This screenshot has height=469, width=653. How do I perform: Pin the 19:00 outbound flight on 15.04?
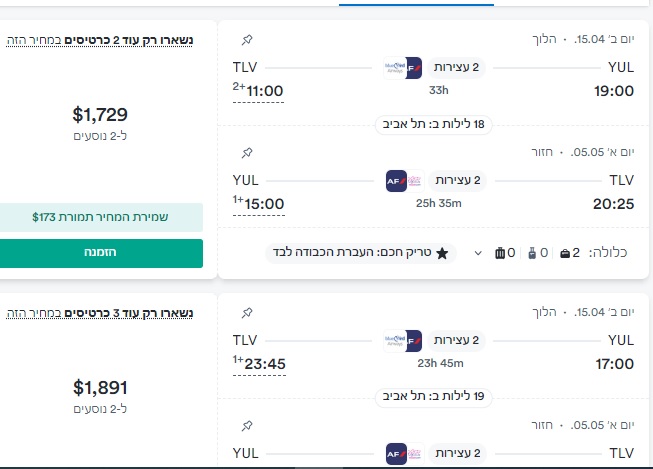coord(247,40)
